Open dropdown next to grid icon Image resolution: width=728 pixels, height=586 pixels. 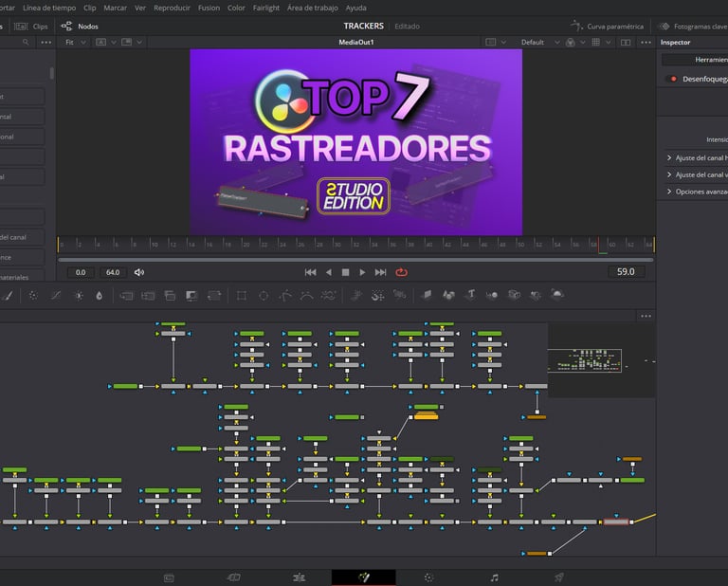[608, 43]
